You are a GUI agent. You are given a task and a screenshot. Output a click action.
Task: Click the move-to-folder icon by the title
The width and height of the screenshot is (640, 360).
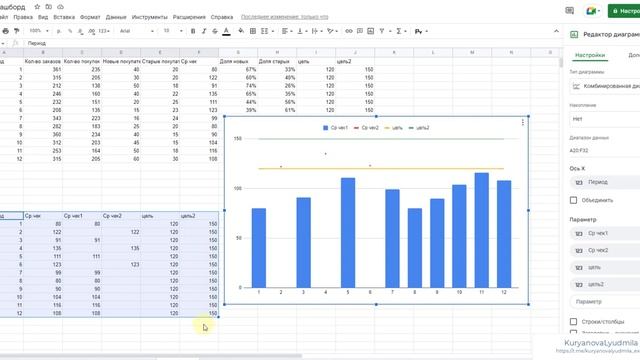49,7
